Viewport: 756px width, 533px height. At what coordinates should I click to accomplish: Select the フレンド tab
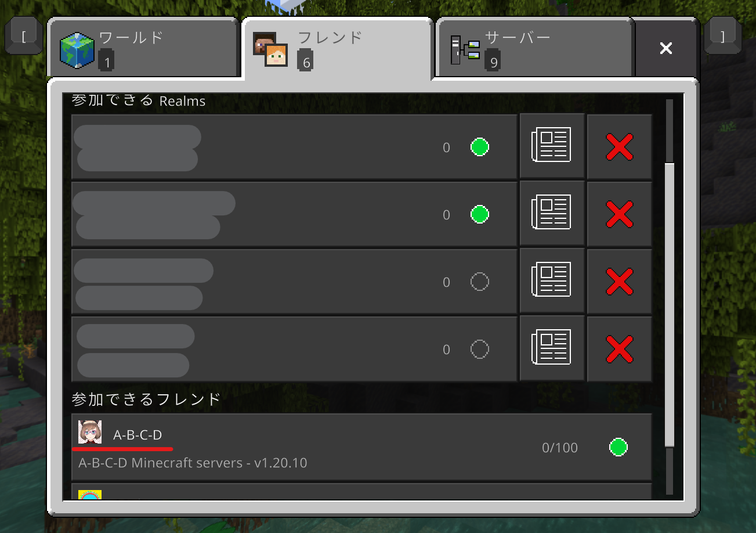click(x=337, y=48)
